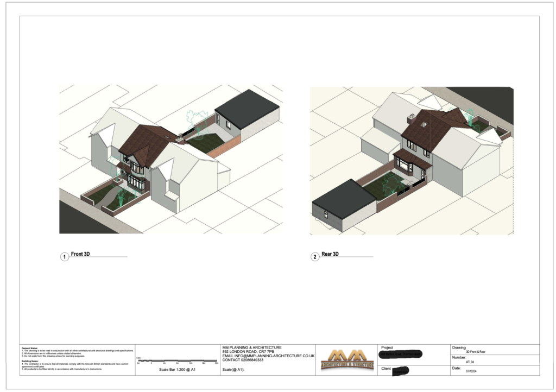Click the chimney on the Rear 3D view
The width and height of the screenshot is (556, 392).
(410, 118)
